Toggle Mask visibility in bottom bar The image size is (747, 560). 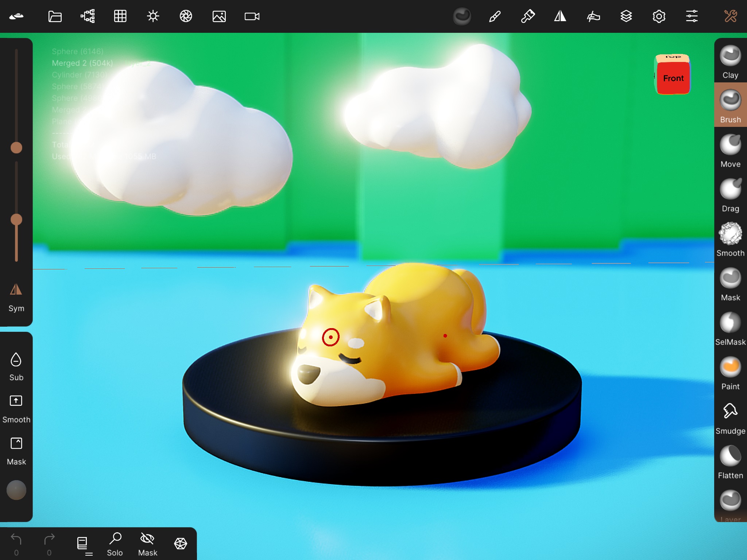coord(147,543)
